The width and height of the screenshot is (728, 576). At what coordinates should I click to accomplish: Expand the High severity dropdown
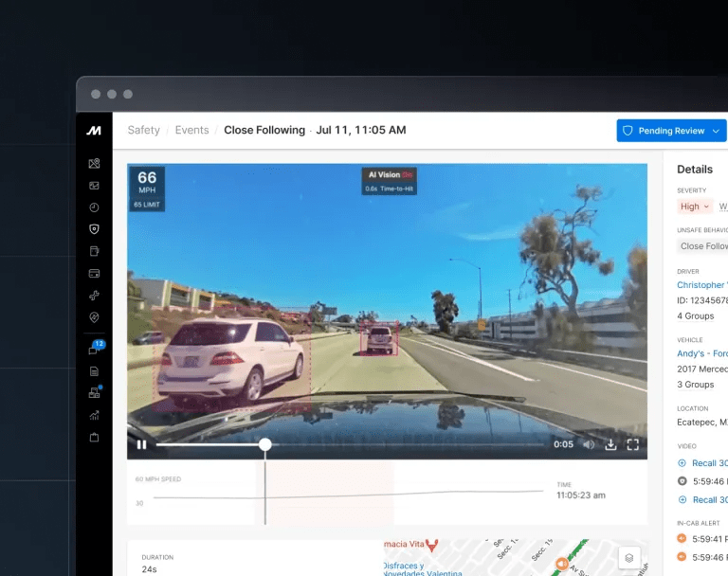[x=694, y=207]
